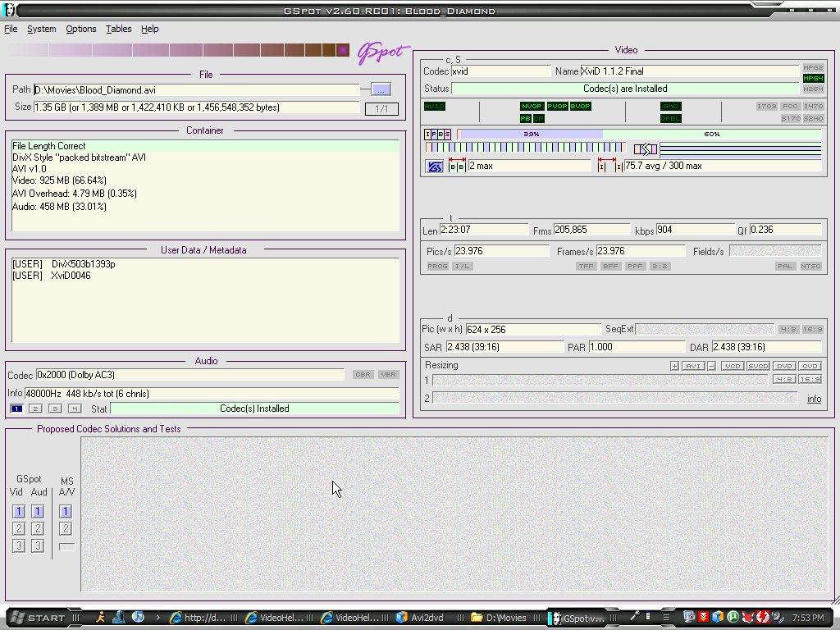Click the 1/1 file counter button
The image size is (840, 630).
[x=381, y=109]
